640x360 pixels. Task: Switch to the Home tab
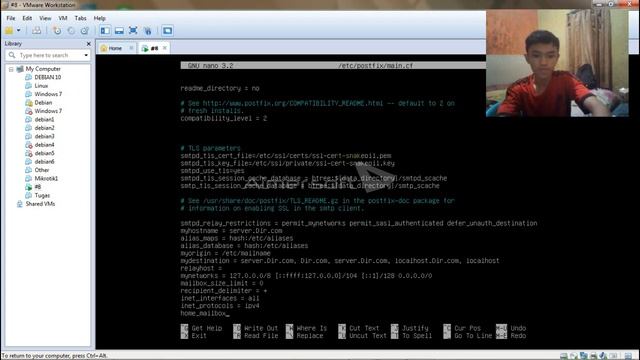(115, 48)
